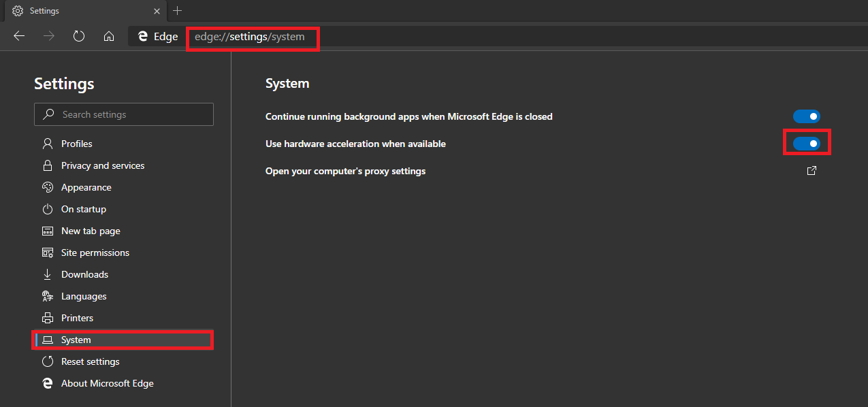Click the Reset settings circular arrow icon
The width and height of the screenshot is (868, 407).
48,361
